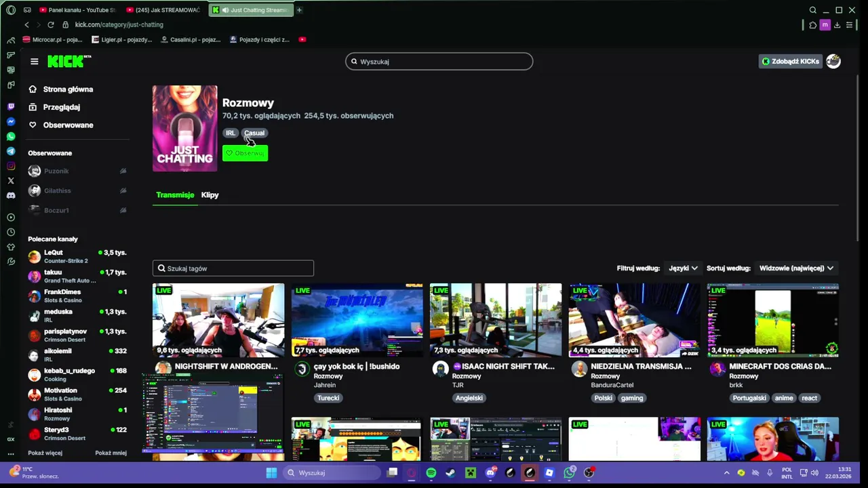Toggle notifications for followed channel Boczur1
The image size is (868, 488).
tap(123, 210)
